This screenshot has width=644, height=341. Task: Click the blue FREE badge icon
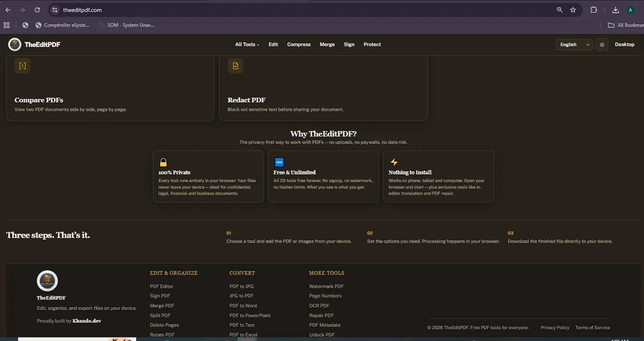tap(279, 162)
